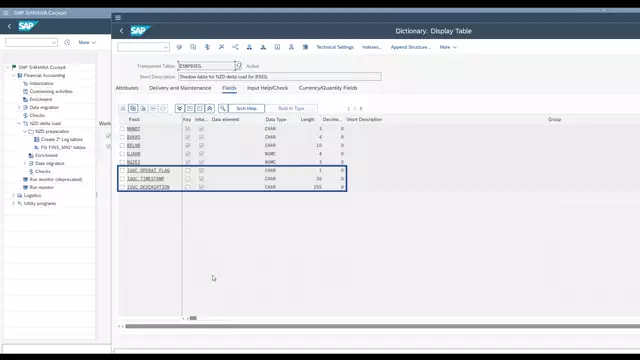Click the Transparent Table name input field
The height and width of the screenshot is (360, 640).
(207, 66)
